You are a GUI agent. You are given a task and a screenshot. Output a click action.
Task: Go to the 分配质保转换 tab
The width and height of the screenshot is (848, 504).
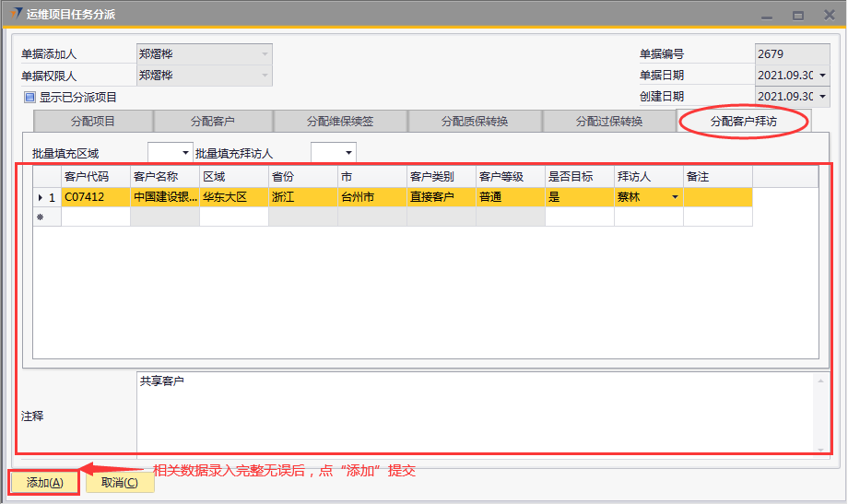[475, 122]
